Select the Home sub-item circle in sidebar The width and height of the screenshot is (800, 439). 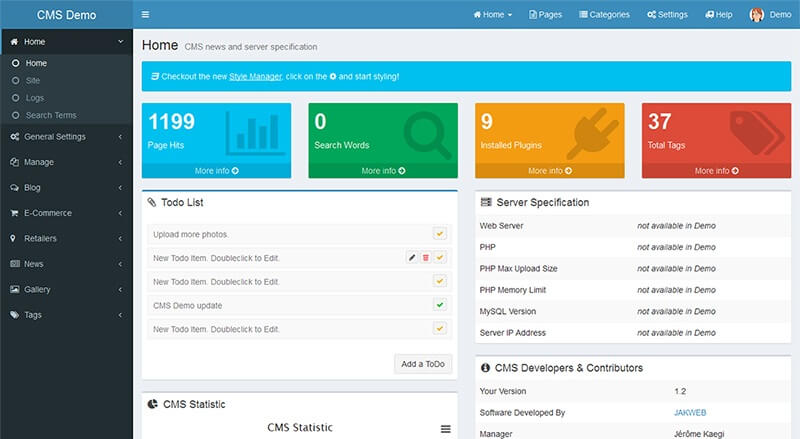[15, 63]
